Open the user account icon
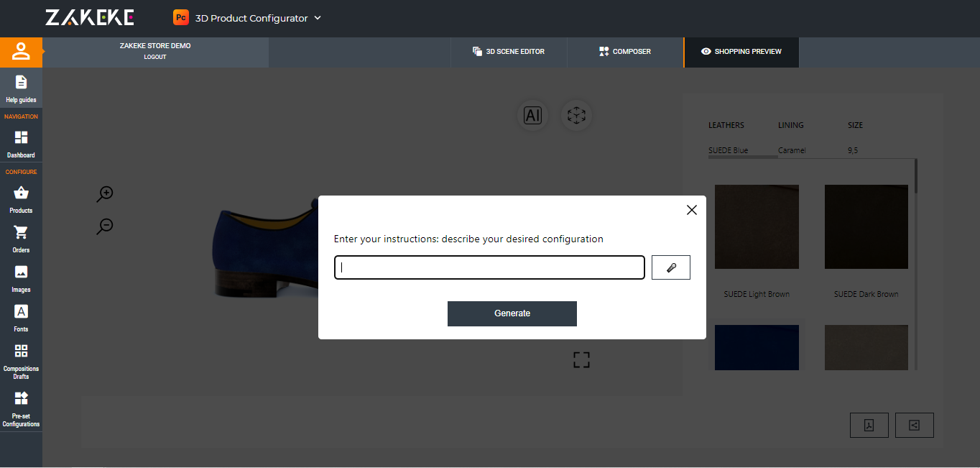Viewport: 980px width, 468px height. coord(21,52)
